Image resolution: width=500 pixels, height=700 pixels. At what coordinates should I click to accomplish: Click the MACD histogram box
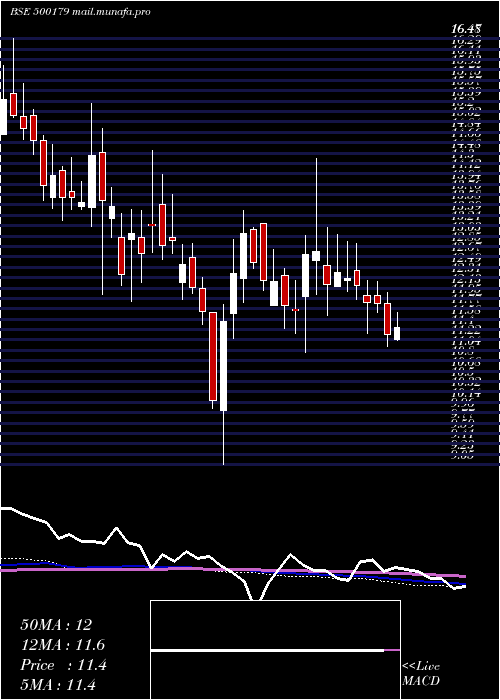point(275,650)
